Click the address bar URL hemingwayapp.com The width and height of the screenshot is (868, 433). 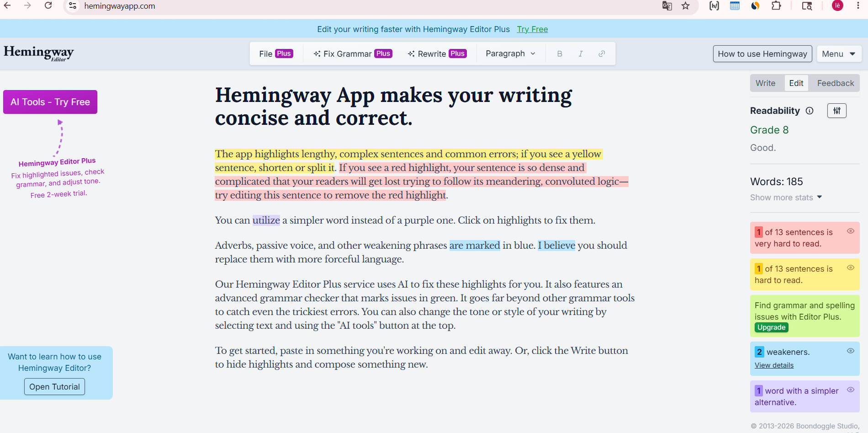(120, 6)
